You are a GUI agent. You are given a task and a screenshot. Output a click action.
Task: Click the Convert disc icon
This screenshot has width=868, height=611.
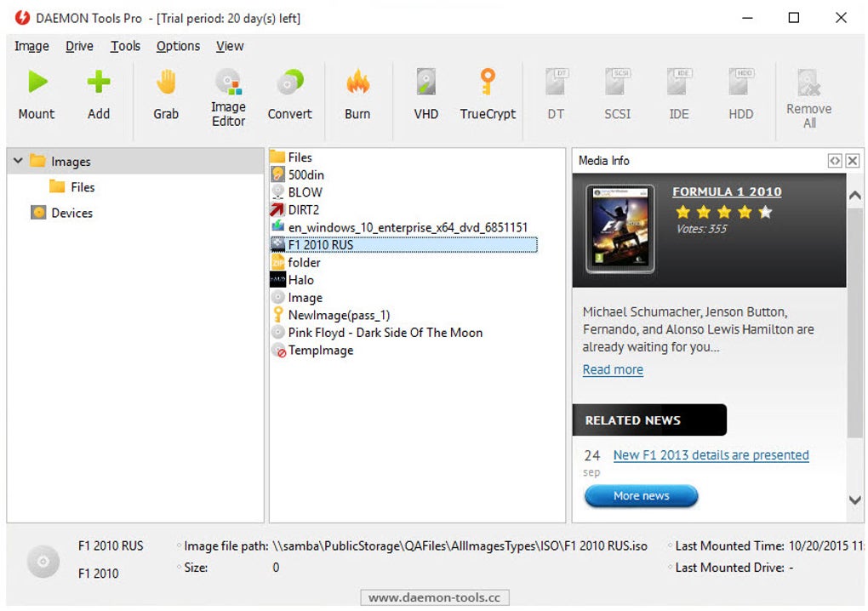(x=289, y=82)
